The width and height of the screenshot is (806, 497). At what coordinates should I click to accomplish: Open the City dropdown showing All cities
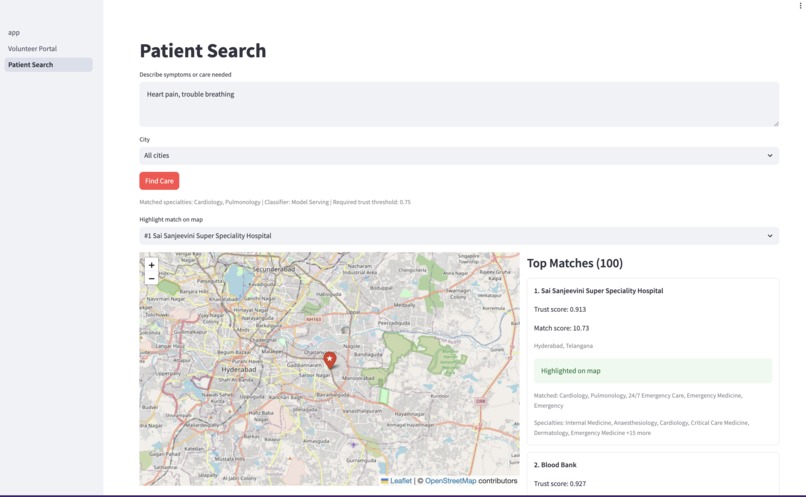(459, 155)
